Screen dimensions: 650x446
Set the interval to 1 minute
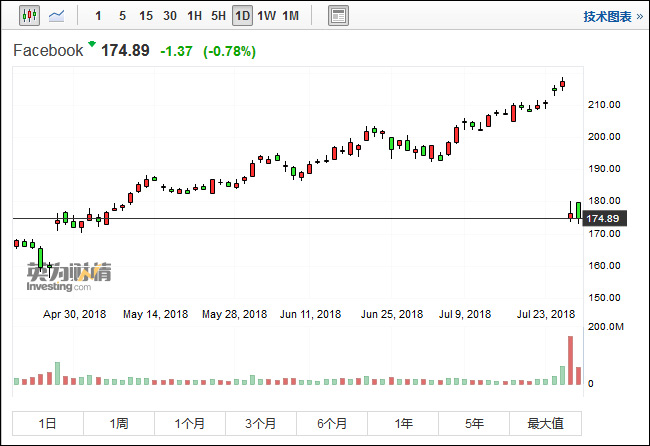[98, 16]
